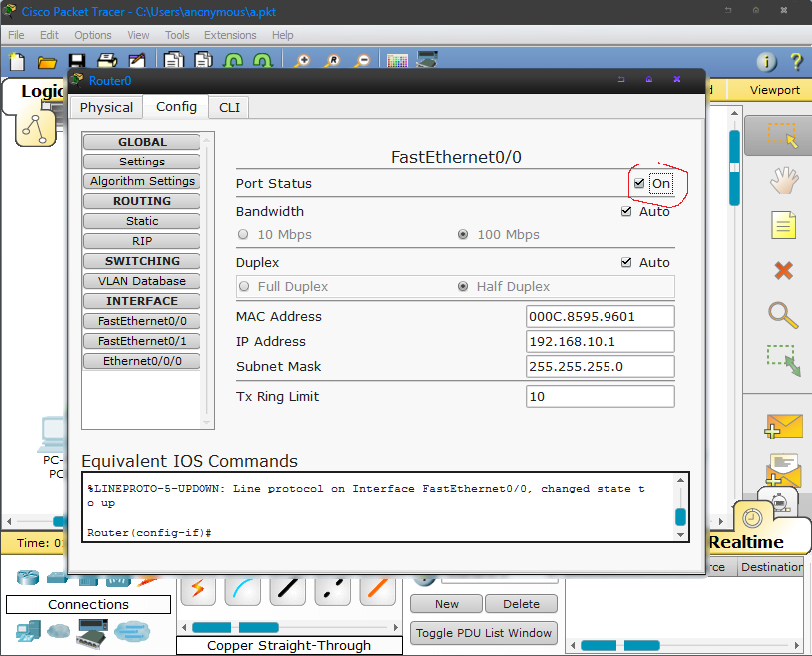Click the Redo icon in toolbar
The width and height of the screenshot is (812, 656).
[x=263, y=61]
